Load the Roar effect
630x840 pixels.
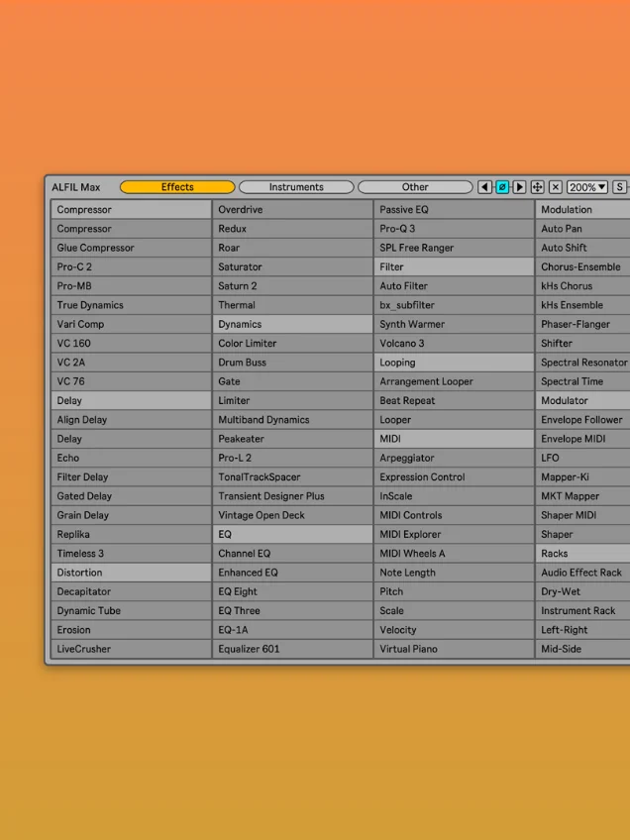pos(292,248)
